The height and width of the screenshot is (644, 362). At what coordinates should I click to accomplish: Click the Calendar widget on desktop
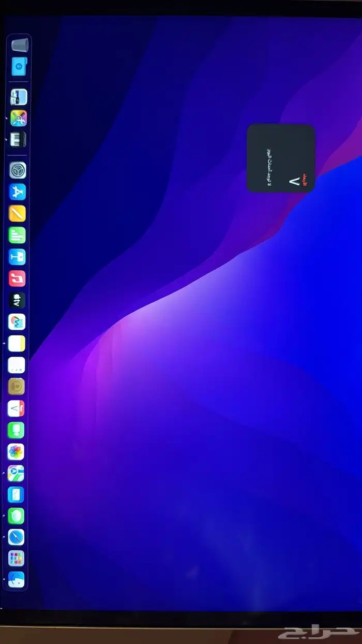[281, 158]
